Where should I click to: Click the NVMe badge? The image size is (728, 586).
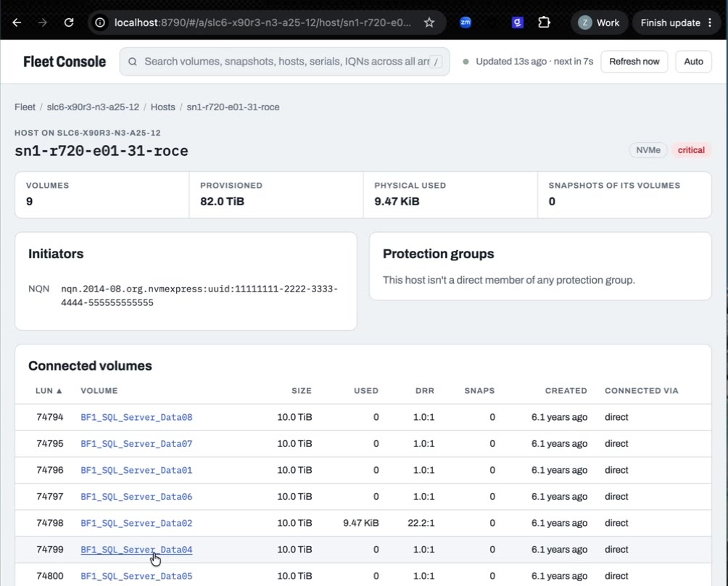[x=648, y=150]
